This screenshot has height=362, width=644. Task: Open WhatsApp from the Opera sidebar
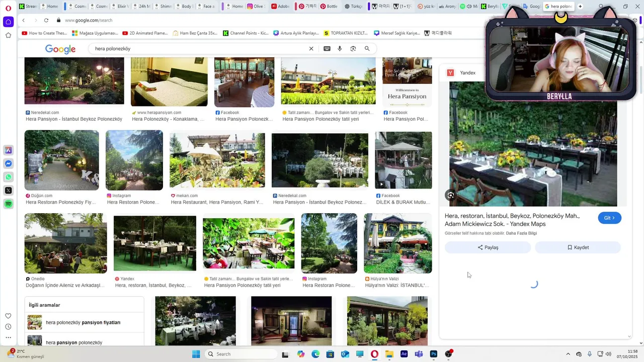tap(8, 177)
